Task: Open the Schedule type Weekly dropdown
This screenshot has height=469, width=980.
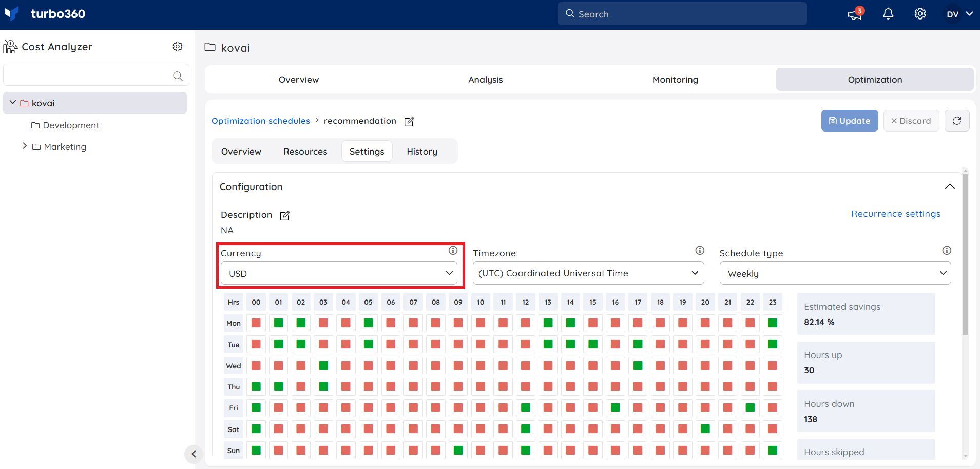Action: [835, 273]
